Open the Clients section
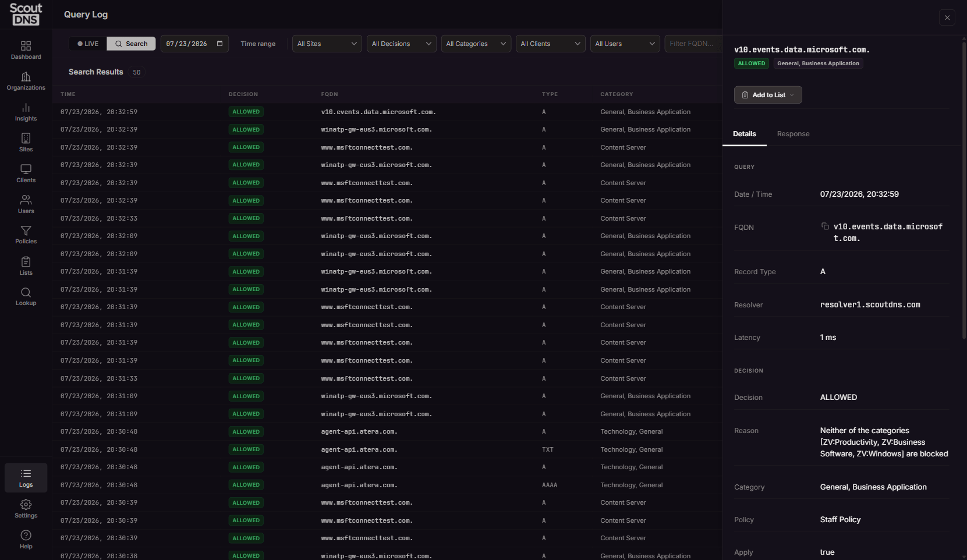This screenshot has width=967, height=560. pos(26,173)
